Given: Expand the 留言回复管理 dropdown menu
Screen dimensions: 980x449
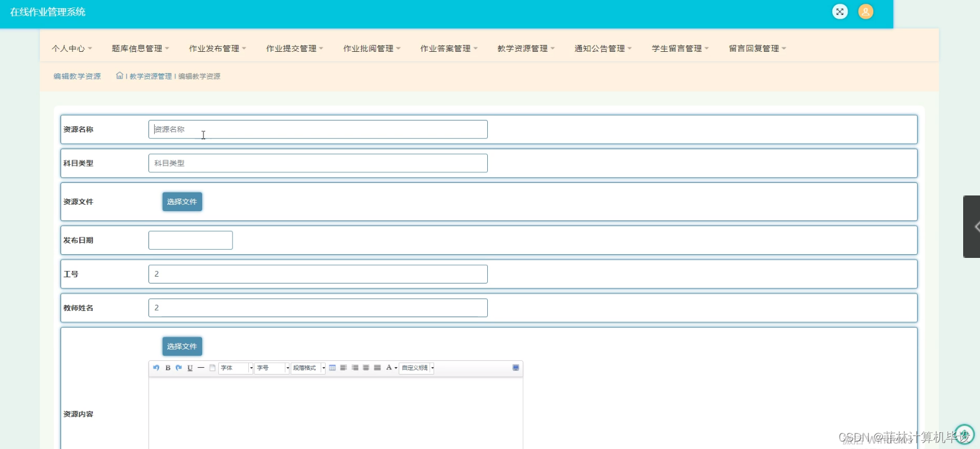Looking at the screenshot, I should point(758,48).
